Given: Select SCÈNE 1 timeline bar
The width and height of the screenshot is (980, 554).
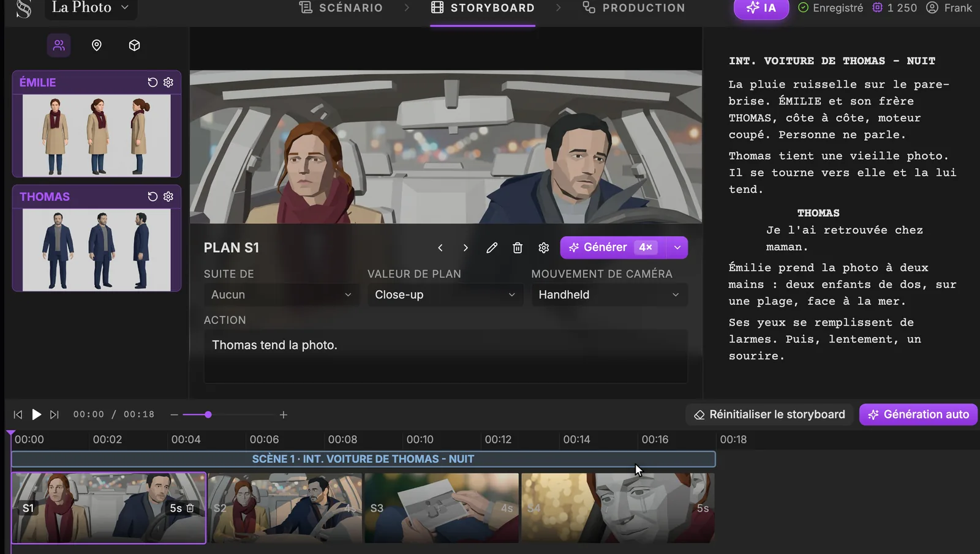Looking at the screenshot, I should 363,459.
